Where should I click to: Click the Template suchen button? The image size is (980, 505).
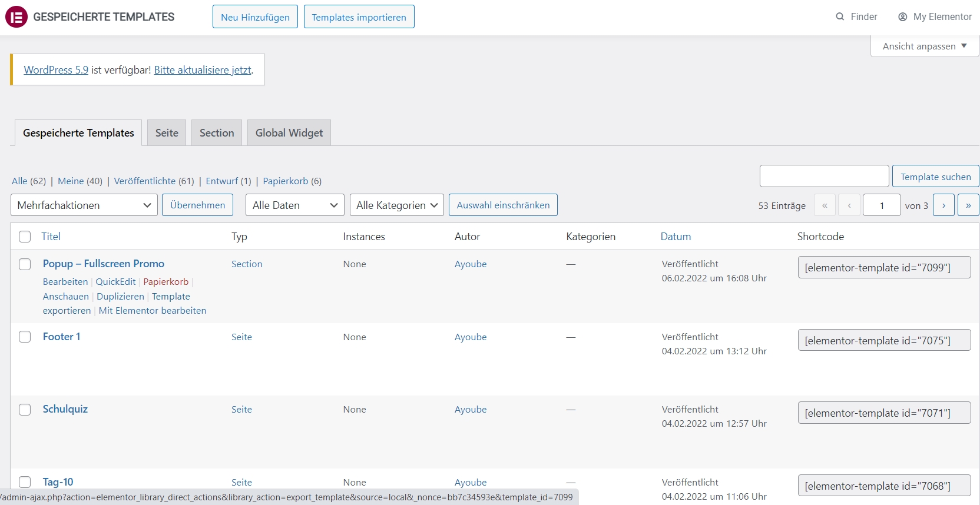936,177
